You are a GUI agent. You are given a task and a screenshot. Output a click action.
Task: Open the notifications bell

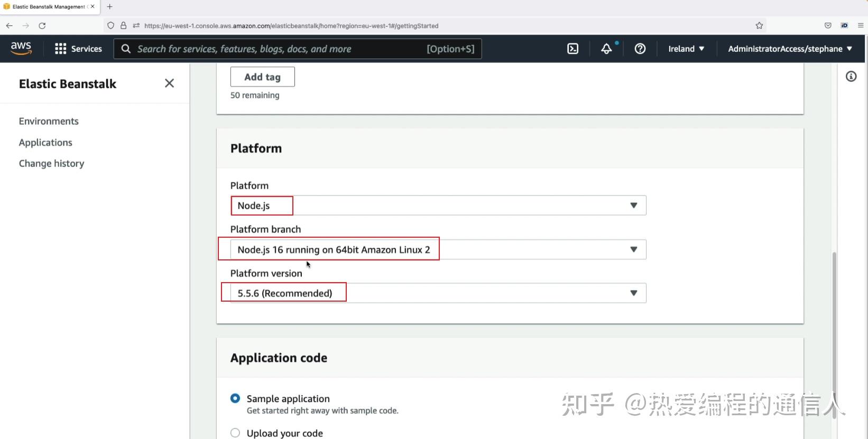point(606,49)
